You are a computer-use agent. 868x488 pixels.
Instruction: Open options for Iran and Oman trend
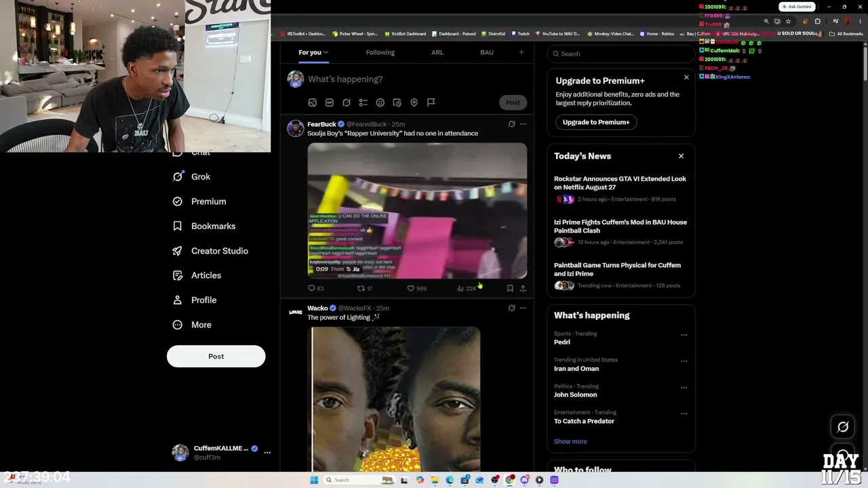[x=684, y=361]
